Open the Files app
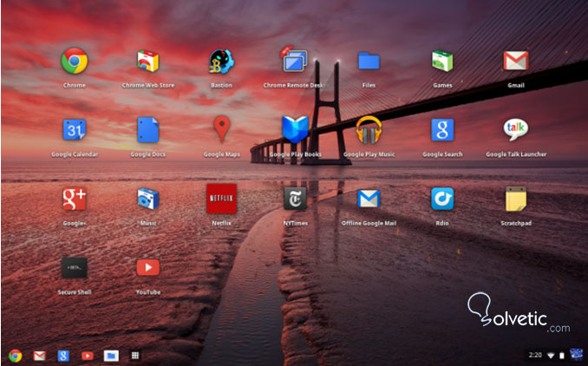The width and height of the screenshot is (588, 366). pos(369,61)
